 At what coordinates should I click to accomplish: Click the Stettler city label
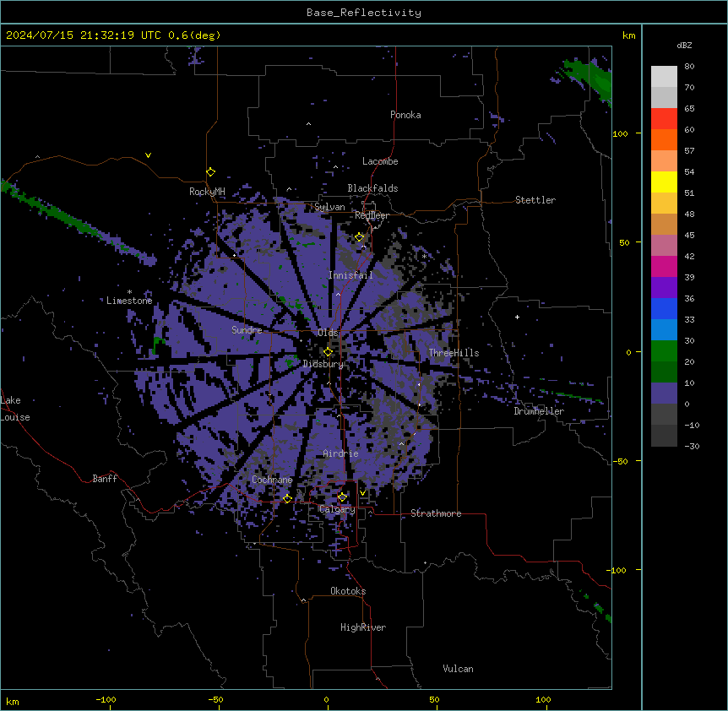tap(535, 200)
